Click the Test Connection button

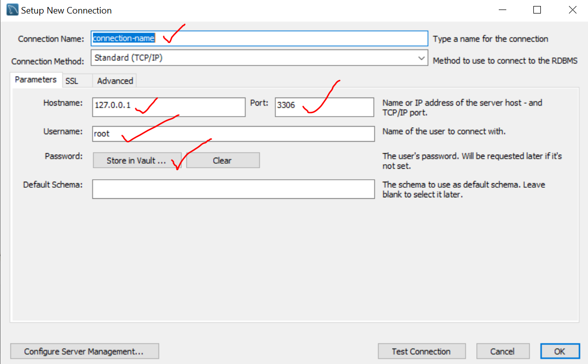[x=422, y=351]
